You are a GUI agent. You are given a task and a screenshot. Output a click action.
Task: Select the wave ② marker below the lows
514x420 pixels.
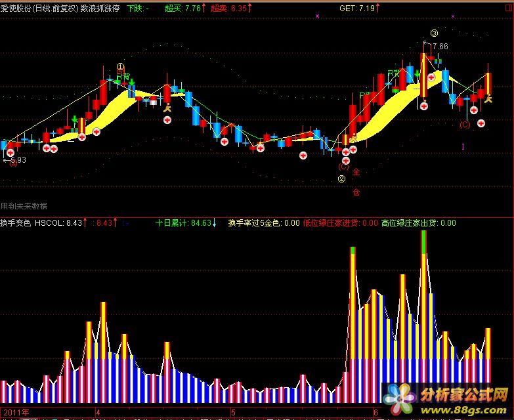tap(341, 179)
